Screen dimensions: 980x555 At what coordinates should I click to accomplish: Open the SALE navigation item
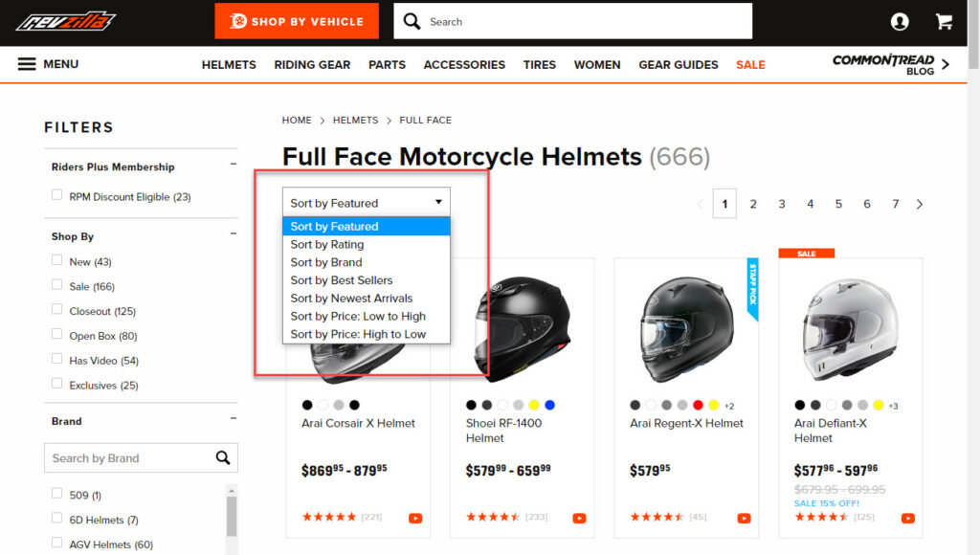coord(750,64)
